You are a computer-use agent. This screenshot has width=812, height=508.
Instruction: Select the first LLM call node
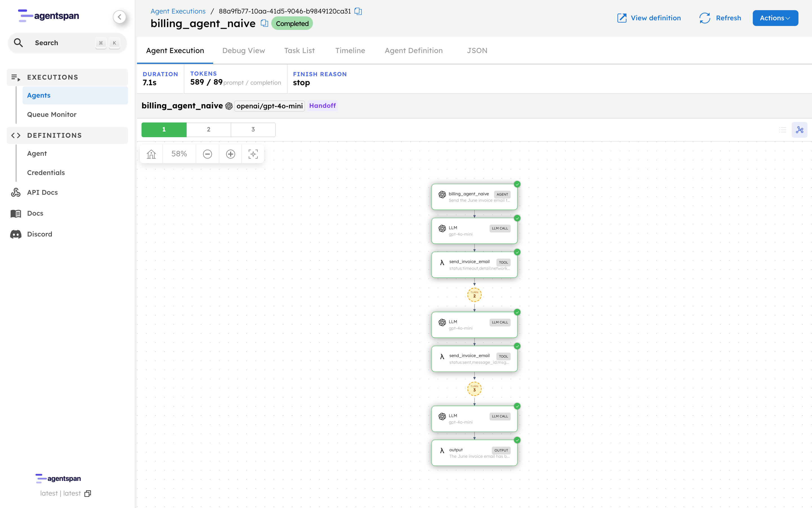point(474,231)
